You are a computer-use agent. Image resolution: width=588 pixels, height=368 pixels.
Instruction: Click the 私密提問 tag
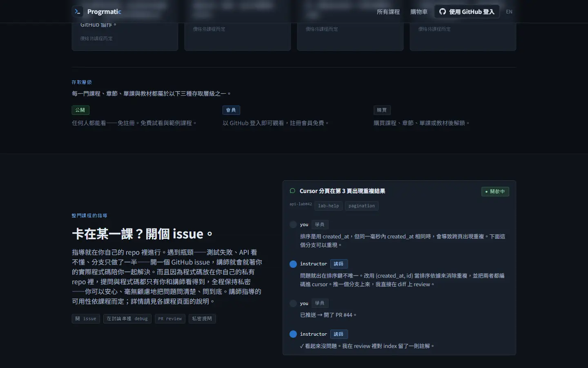click(x=202, y=319)
